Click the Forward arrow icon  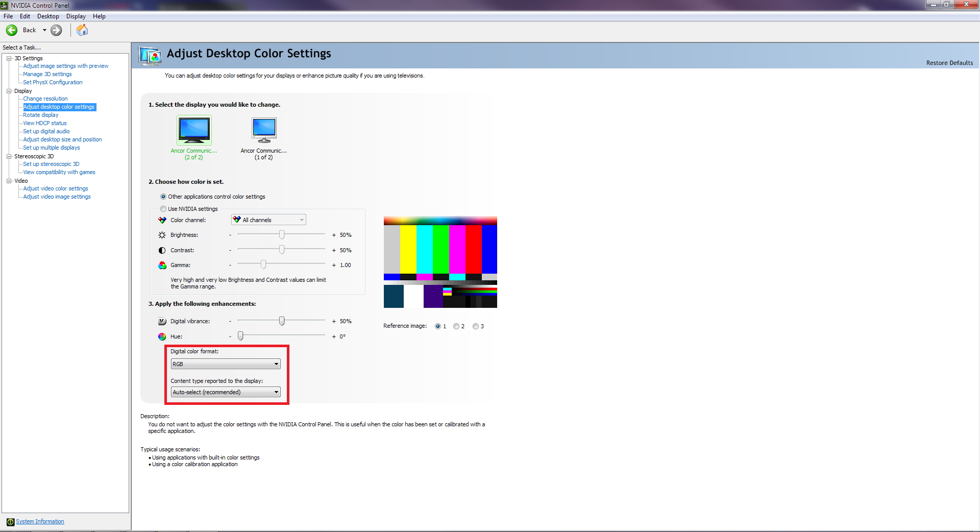click(x=56, y=30)
